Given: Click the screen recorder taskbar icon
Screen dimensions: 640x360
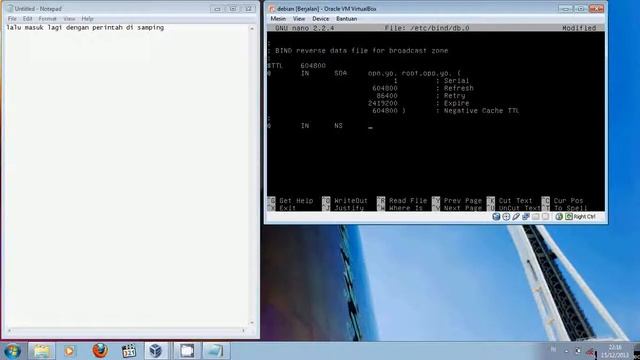Looking at the screenshot, I should pyautogui.click(x=187, y=351).
